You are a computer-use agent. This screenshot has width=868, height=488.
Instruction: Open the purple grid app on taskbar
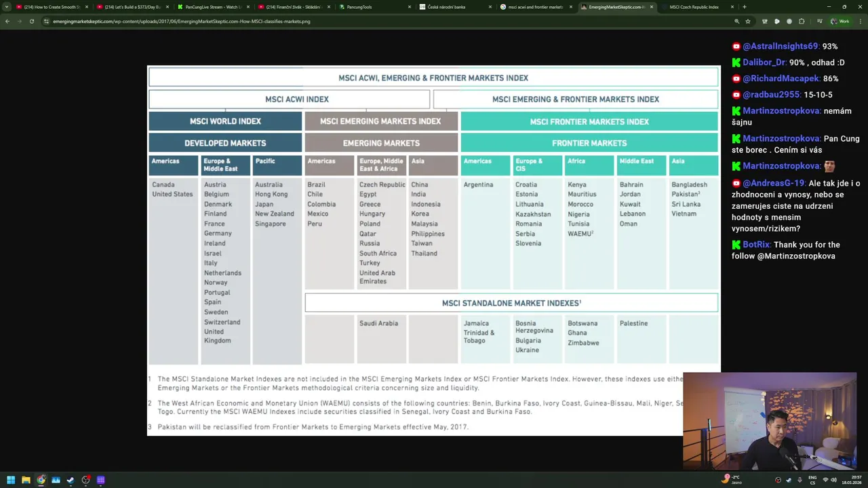click(x=100, y=480)
